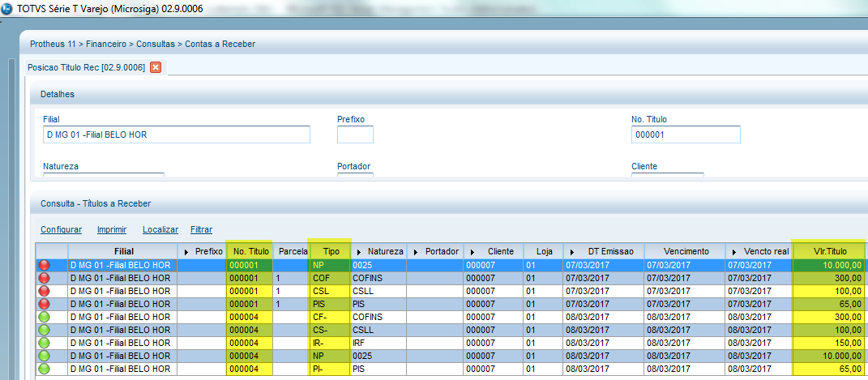868x380 pixels.
Task: Click red status icon of NP 000001 row
Action: point(45,266)
